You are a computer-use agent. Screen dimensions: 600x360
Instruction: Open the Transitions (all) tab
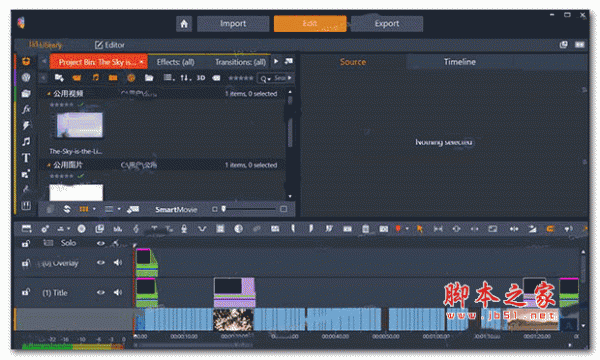pyautogui.click(x=240, y=62)
